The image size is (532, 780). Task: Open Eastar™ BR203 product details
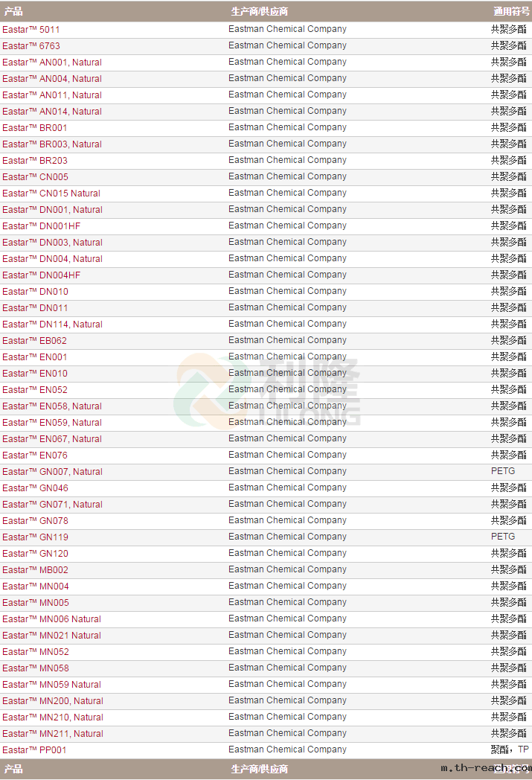point(35,161)
